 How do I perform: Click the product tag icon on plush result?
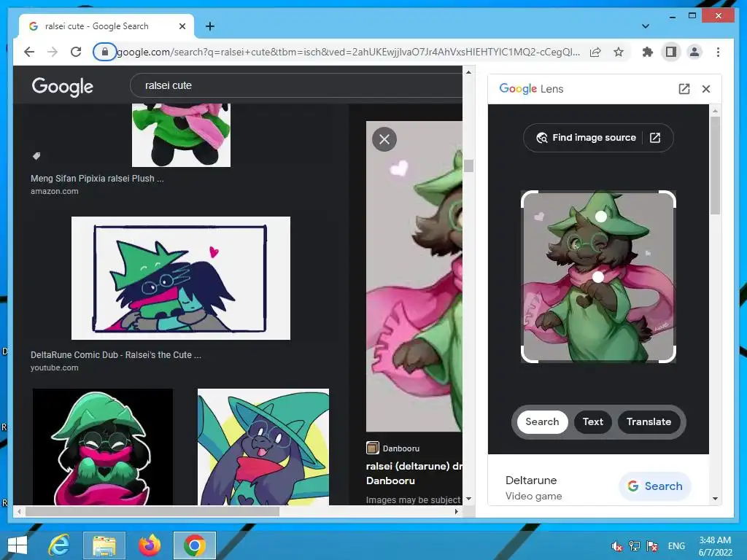tap(36, 156)
